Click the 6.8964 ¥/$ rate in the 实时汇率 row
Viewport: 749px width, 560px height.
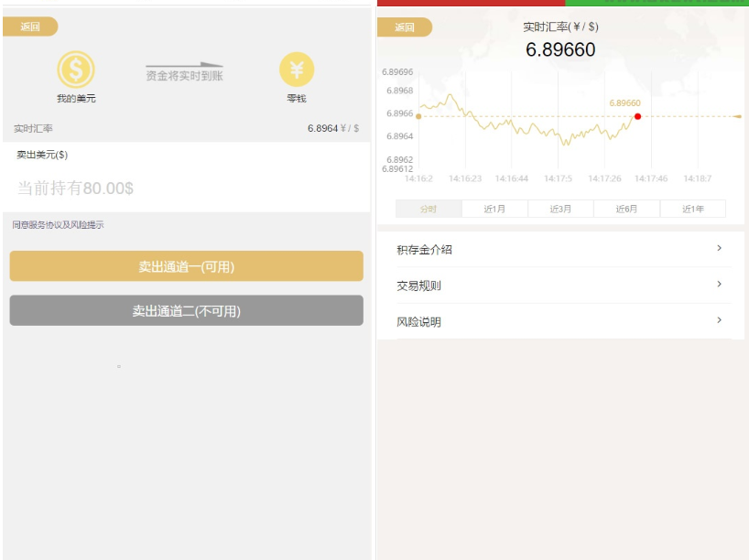click(332, 129)
